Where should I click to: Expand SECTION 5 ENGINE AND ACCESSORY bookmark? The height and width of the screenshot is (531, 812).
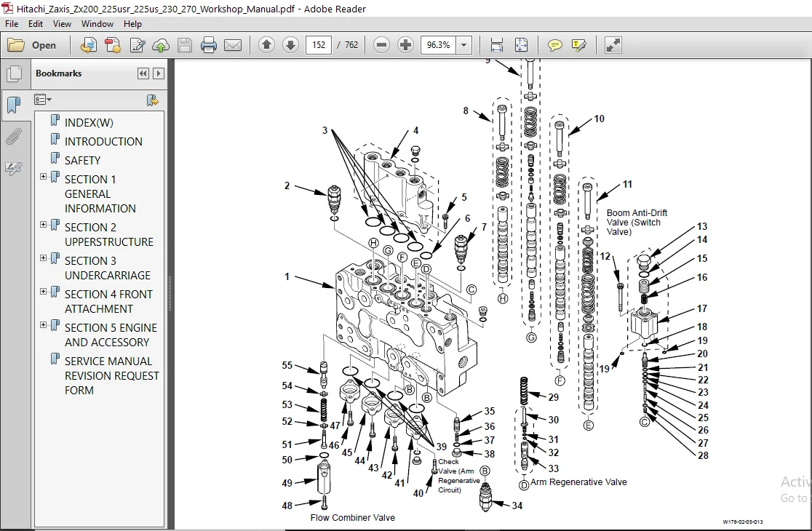[x=44, y=325]
